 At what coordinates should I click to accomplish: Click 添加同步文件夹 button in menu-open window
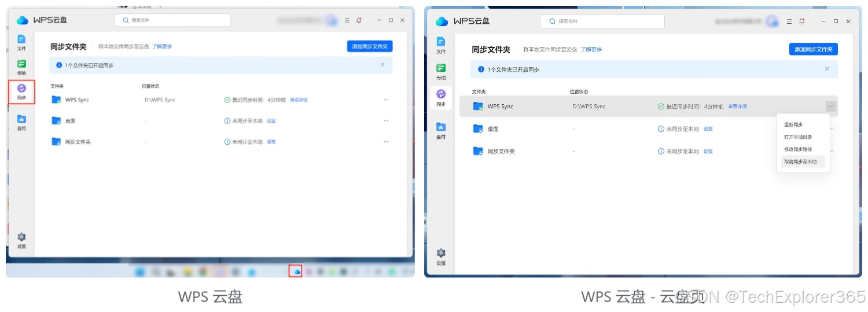click(x=814, y=50)
